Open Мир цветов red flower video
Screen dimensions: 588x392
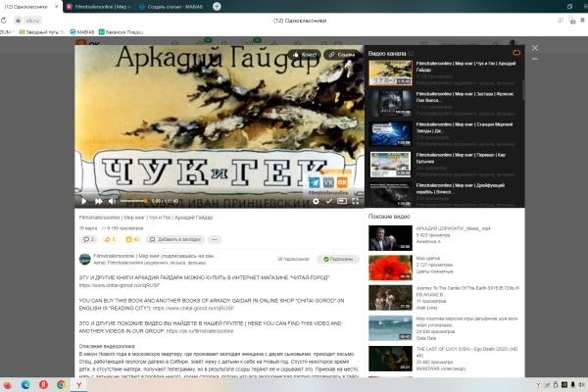(390, 268)
